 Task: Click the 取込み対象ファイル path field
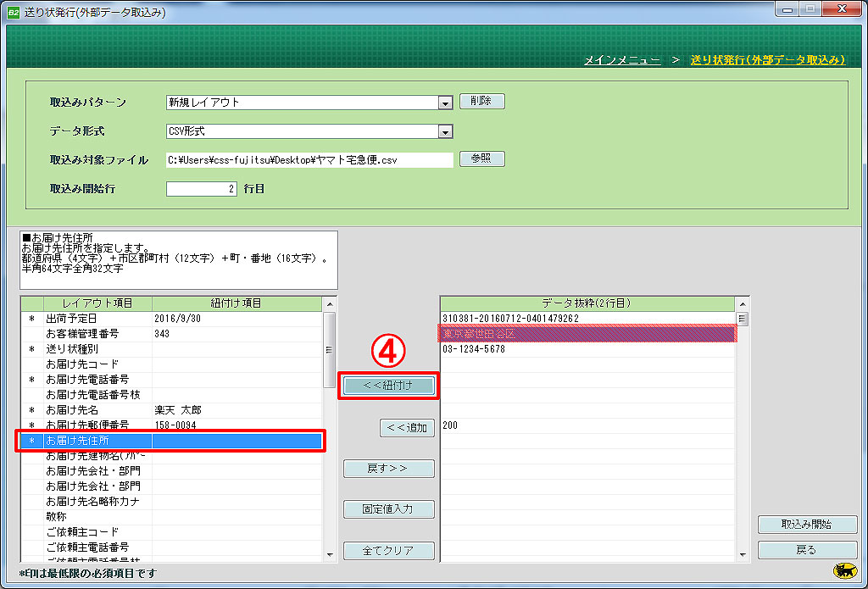click(310, 159)
